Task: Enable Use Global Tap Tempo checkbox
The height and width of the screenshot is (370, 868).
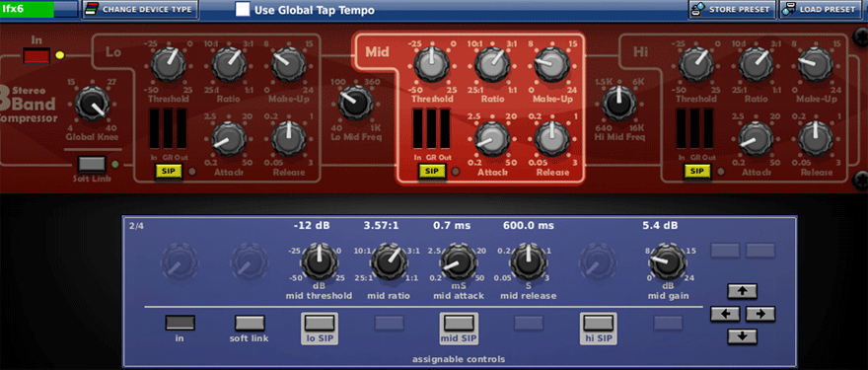Action: 243,10
